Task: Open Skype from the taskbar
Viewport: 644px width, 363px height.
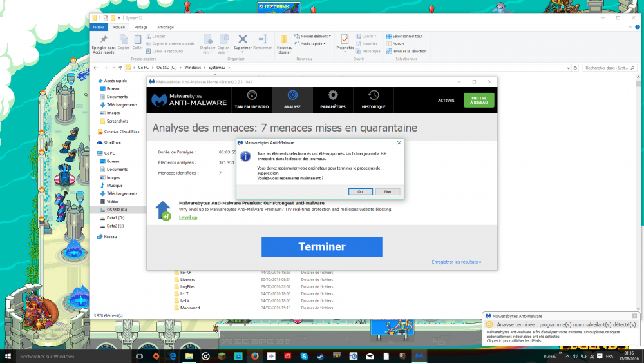Action: (304, 356)
